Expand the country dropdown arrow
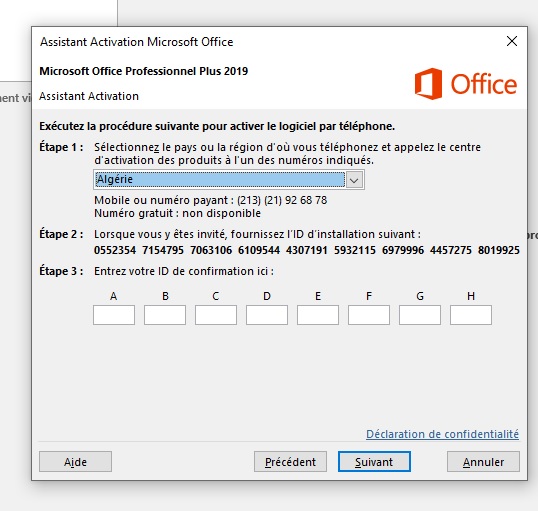This screenshot has height=511, width=538. 354,180
